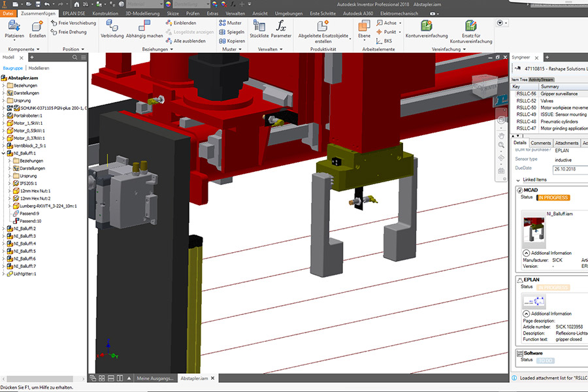Click Abgeleitete Ersatzobjekte erstellen
588x392 pixels.
click(x=323, y=32)
